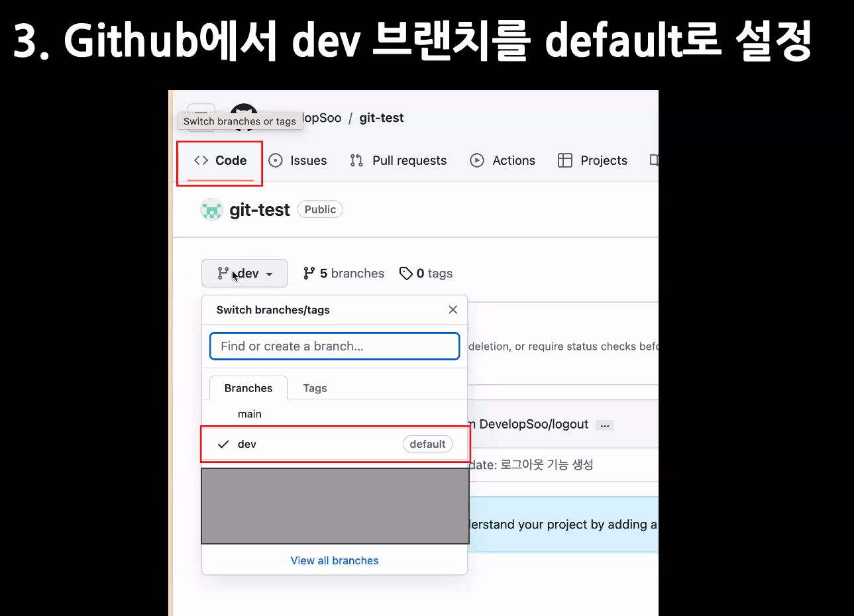The image size is (854, 616).
Task: Click the branch icon next to 5 branches
Action: 309,274
